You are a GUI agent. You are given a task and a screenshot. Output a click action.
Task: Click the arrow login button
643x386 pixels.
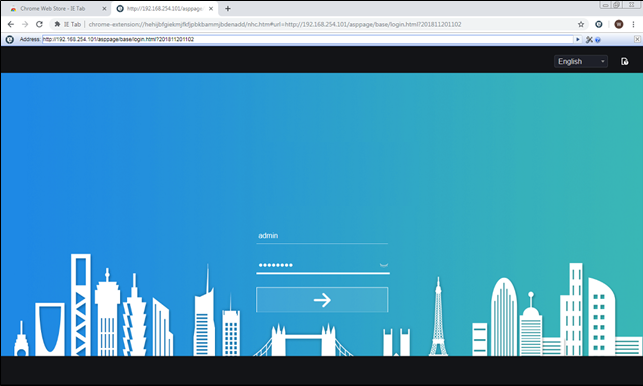pyautogui.click(x=322, y=300)
